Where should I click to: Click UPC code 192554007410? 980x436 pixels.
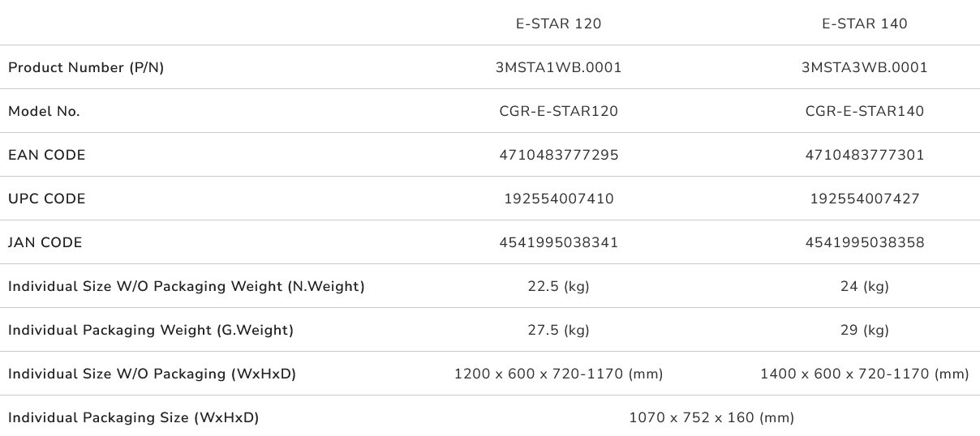558,199
